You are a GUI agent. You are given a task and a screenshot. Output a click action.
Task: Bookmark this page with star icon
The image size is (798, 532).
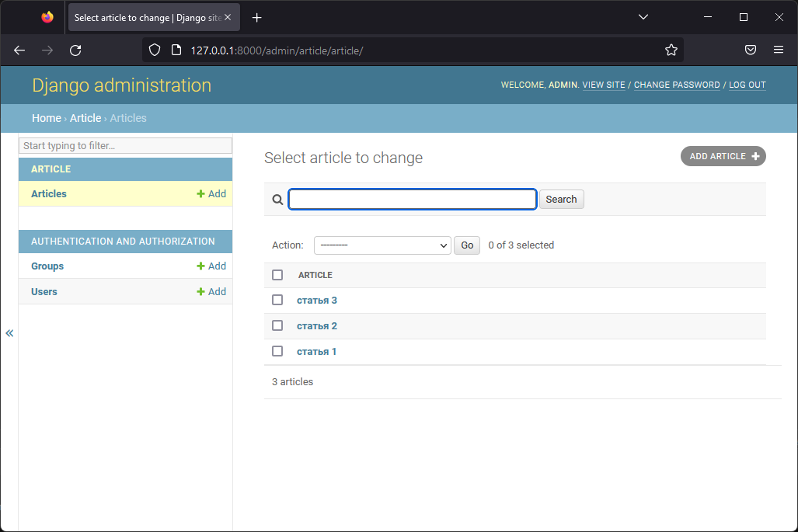point(671,50)
